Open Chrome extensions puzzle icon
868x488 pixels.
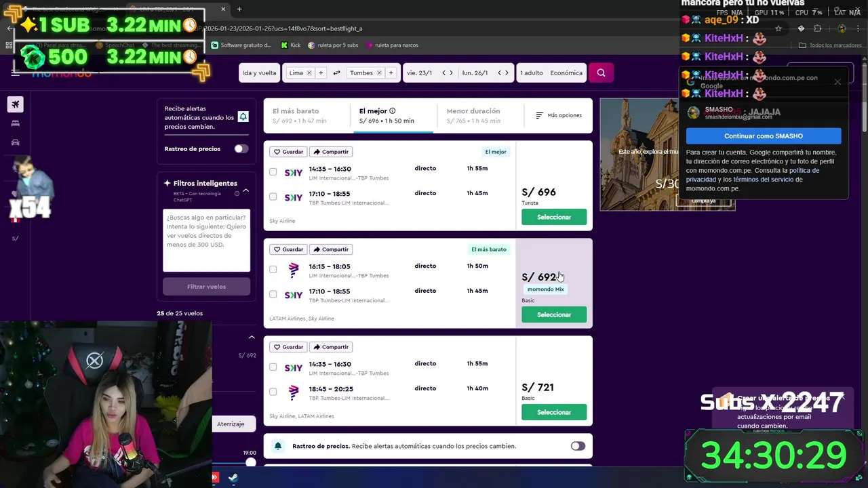pyautogui.click(x=817, y=28)
